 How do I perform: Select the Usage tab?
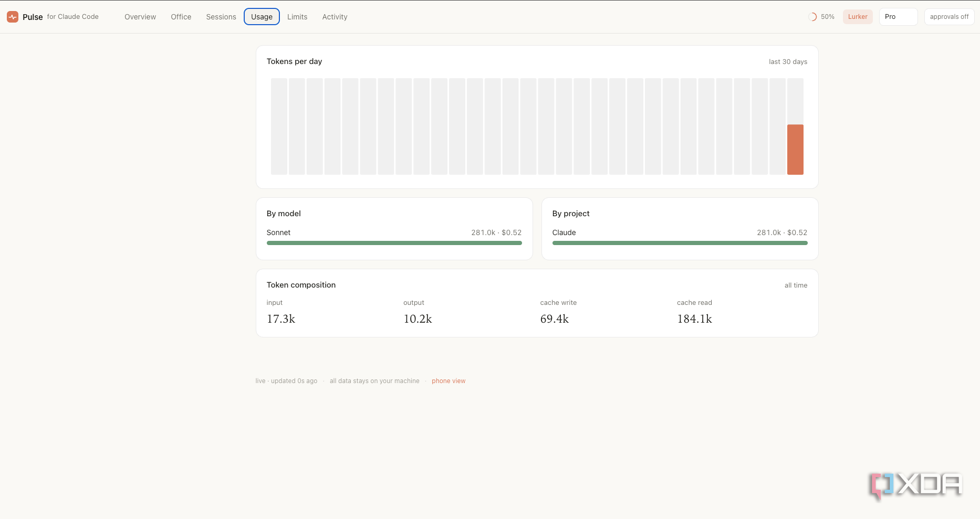coord(262,17)
